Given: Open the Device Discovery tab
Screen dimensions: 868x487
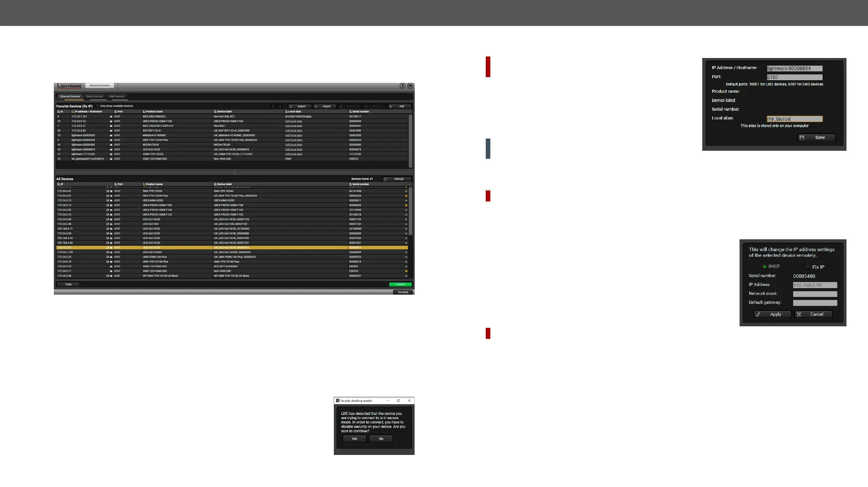Looking at the screenshot, I should pyautogui.click(x=100, y=85).
